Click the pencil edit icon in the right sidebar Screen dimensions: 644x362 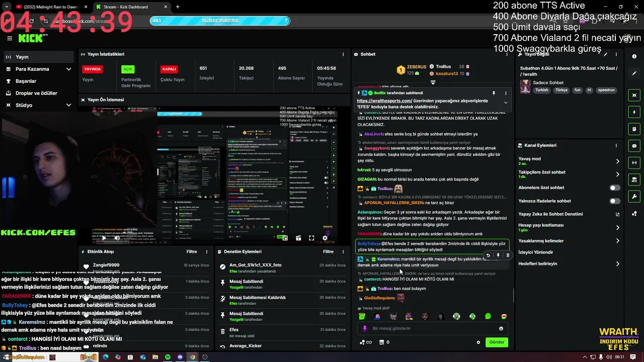coord(634,73)
